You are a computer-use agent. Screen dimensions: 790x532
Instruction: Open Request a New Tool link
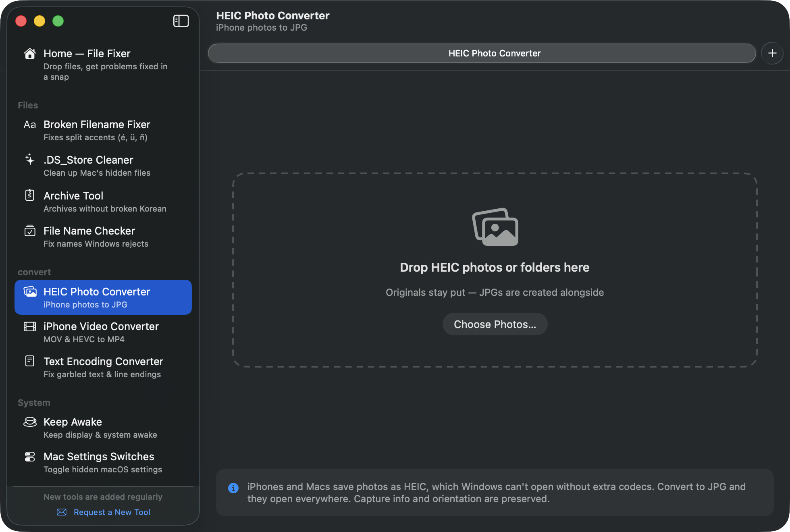click(112, 512)
